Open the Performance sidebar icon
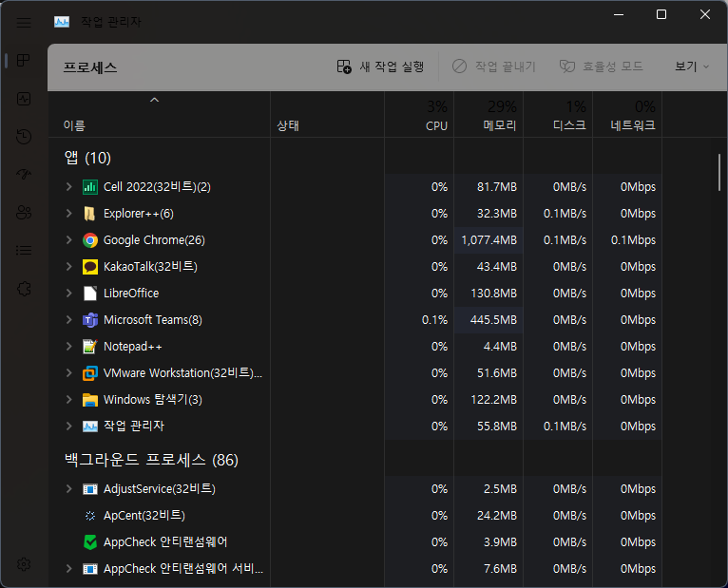This screenshot has height=588, width=728. [24, 99]
